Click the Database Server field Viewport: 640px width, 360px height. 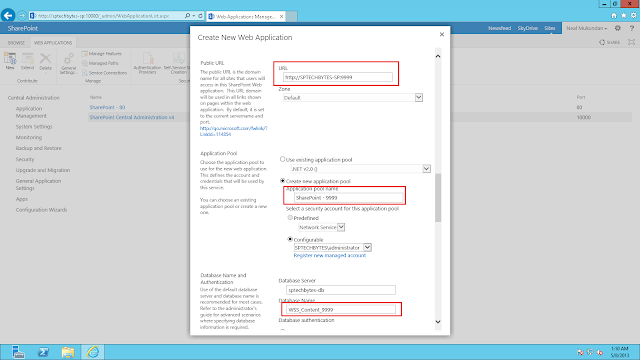(x=340, y=290)
